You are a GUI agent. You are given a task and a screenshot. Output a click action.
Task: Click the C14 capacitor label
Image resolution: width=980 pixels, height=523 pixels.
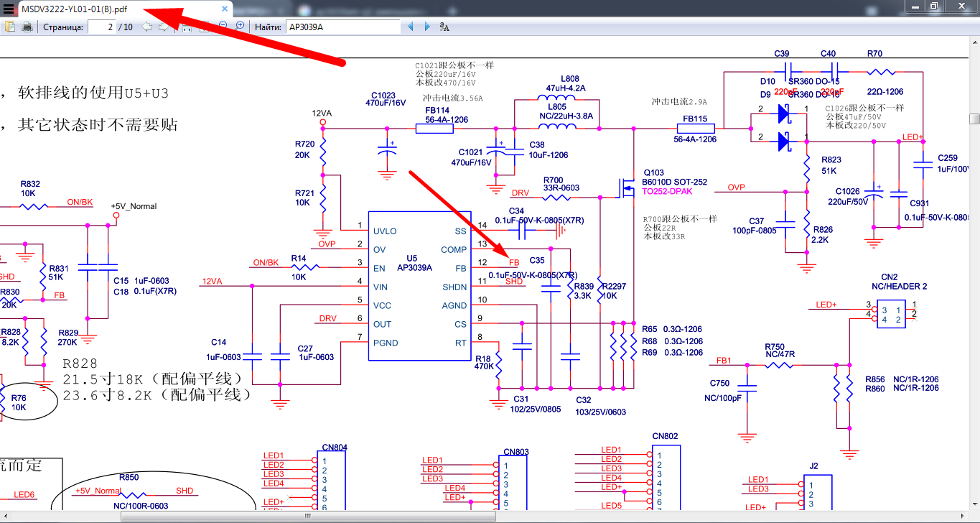(x=219, y=343)
